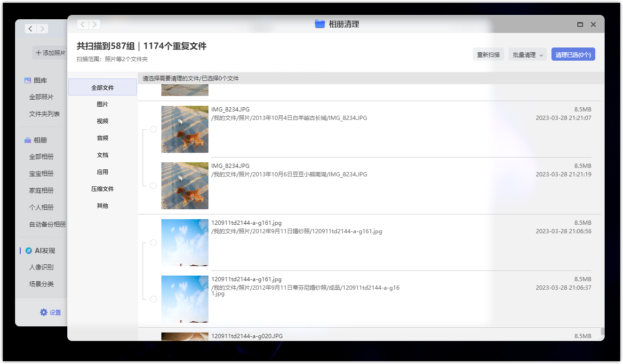This screenshot has height=364, width=623.
Task: Go back in 相册清理 window
Action: [x=83, y=24]
